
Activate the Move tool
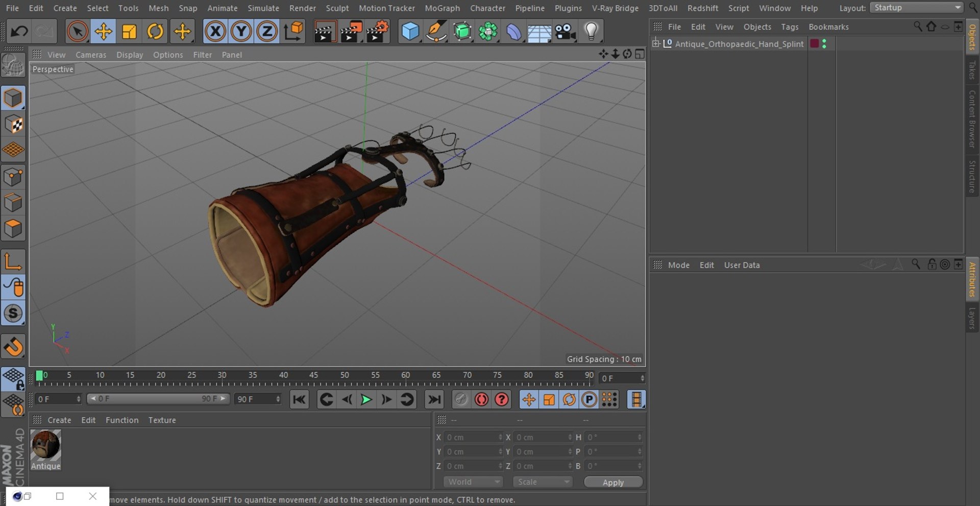click(x=103, y=32)
